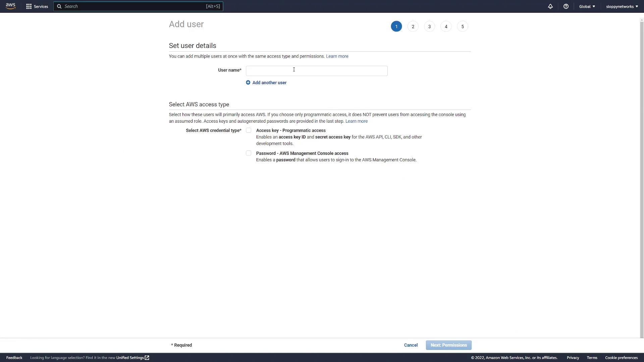Click Add another user link
Screen dimensions: 644x362
coord(269,82)
